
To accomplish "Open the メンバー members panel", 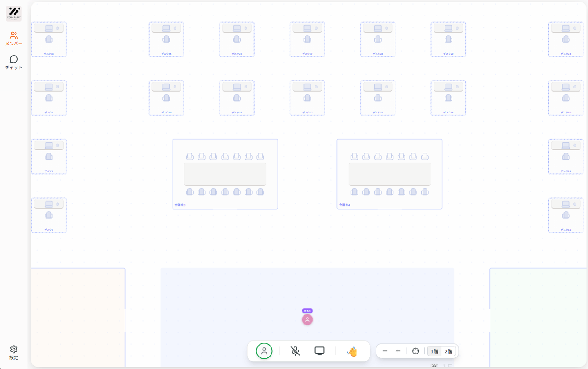I will tap(14, 38).
